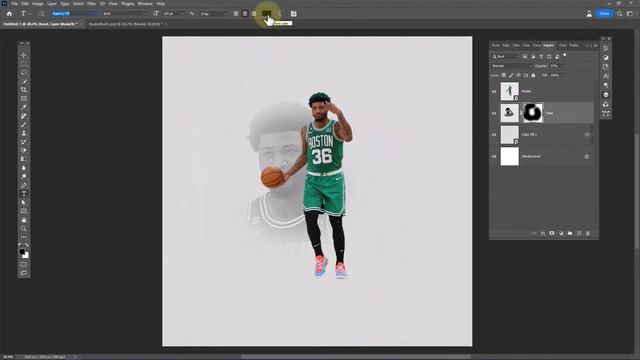Hide the top Model layer

coord(494,91)
